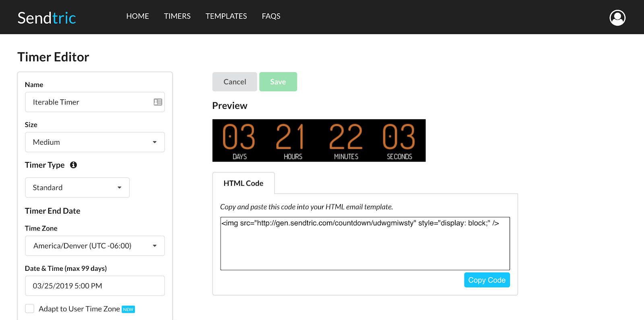Open the Size dropdown set to Medium
Screen dimensions: 644x320
[x=95, y=142]
